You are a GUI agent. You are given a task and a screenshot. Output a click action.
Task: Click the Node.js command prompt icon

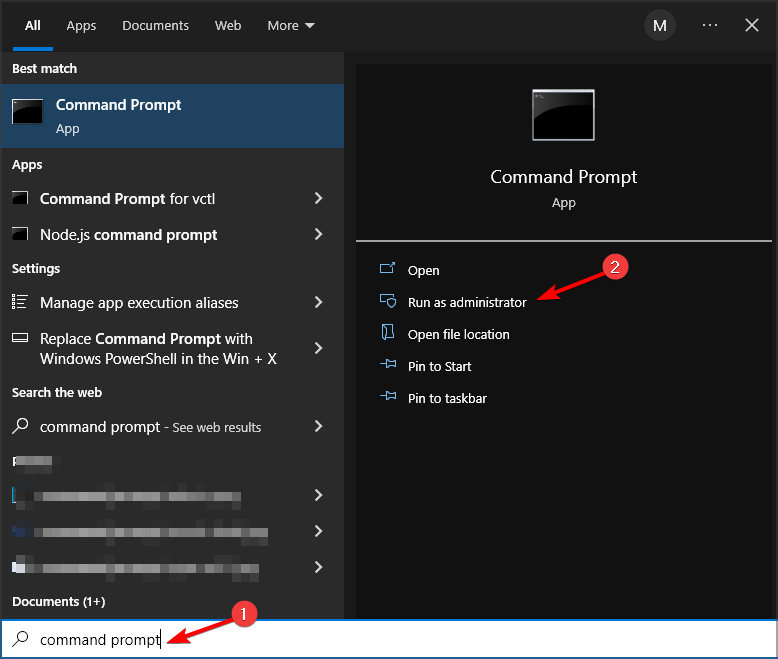(20, 235)
